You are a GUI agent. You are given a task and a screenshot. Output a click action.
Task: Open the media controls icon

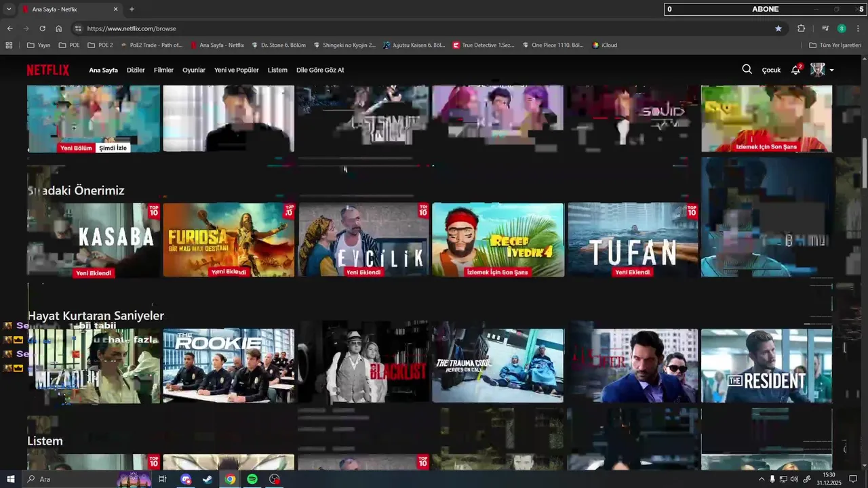[x=825, y=28]
